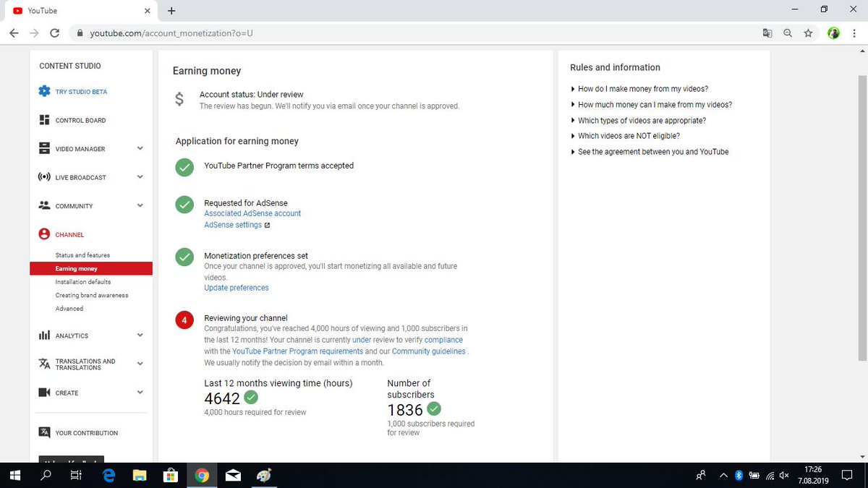Screen dimensions: 868x488
Task: Open Creating brand awareness item
Action: [x=91, y=295]
